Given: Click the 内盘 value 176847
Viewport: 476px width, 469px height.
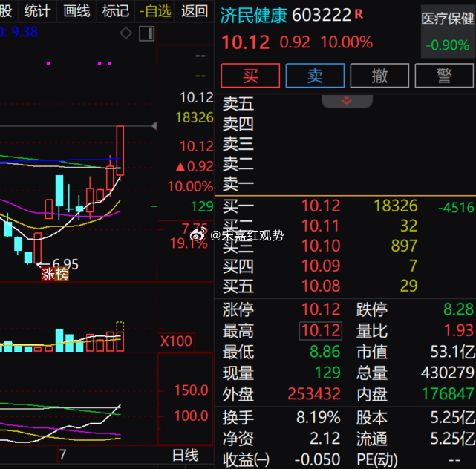Looking at the screenshot, I should coord(448,394).
